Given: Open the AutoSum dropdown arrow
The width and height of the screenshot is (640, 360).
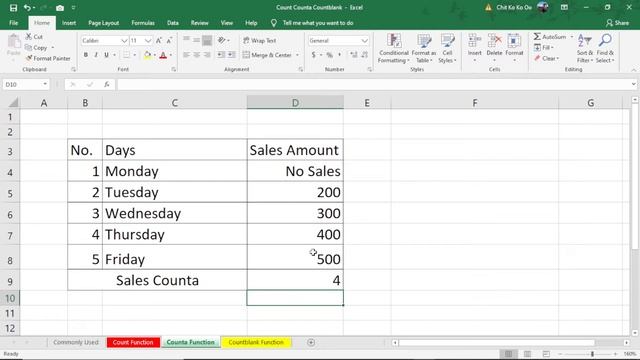Looking at the screenshot, I should point(571,37).
